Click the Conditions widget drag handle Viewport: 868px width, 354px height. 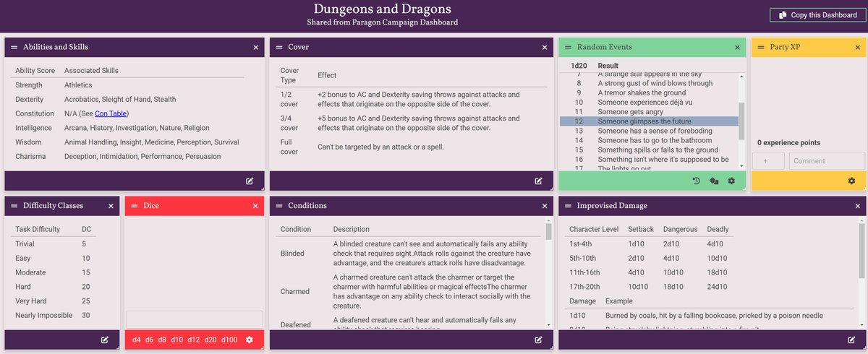pos(278,206)
